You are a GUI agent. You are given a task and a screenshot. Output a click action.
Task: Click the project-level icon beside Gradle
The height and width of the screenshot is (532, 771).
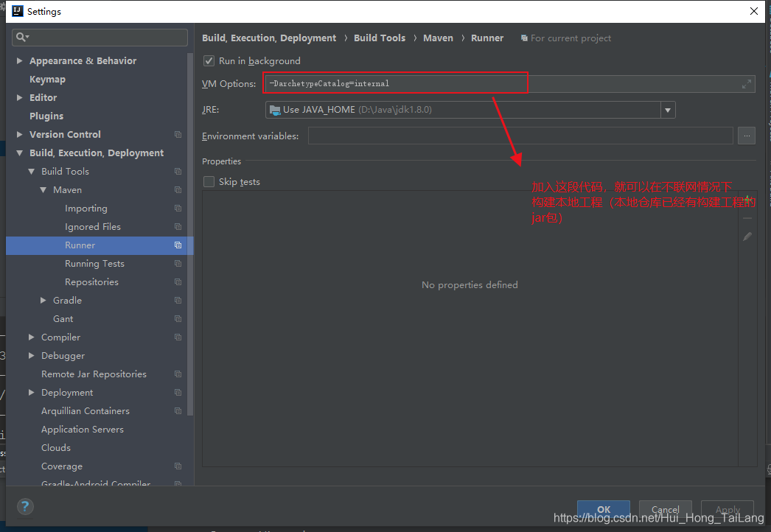tap(178, 301)
